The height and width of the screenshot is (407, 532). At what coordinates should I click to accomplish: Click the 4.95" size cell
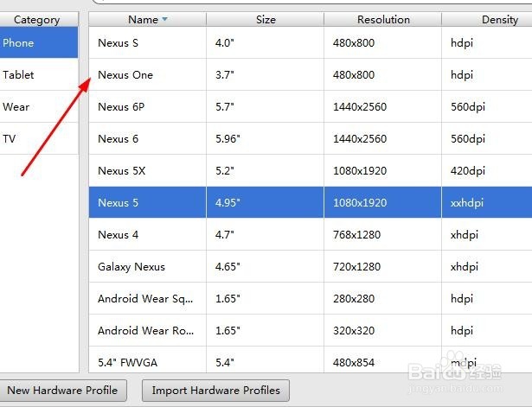(266, 202)
